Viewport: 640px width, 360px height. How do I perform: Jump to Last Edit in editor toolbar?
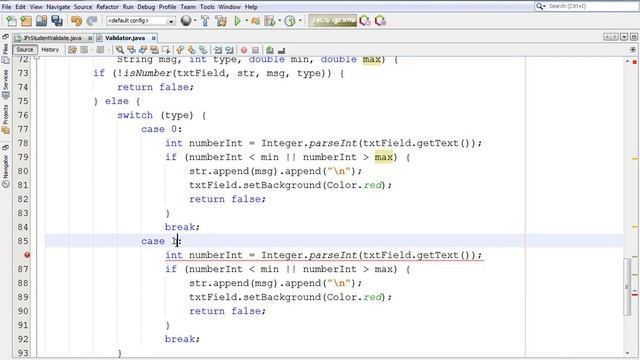pos(73,50)
